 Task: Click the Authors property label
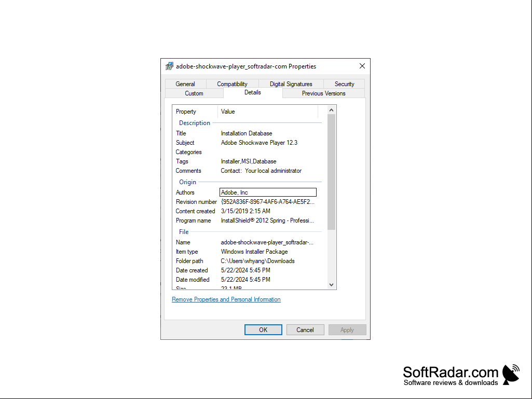(185, 192)
